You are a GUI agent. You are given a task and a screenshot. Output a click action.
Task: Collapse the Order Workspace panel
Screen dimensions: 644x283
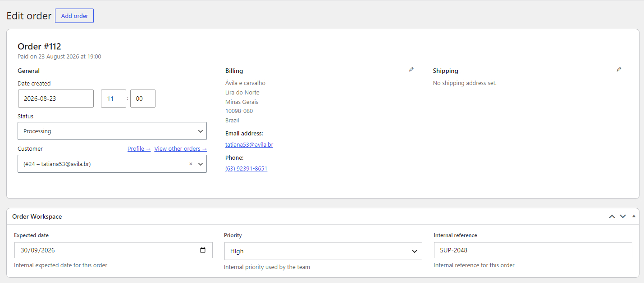tap(634, 216)
